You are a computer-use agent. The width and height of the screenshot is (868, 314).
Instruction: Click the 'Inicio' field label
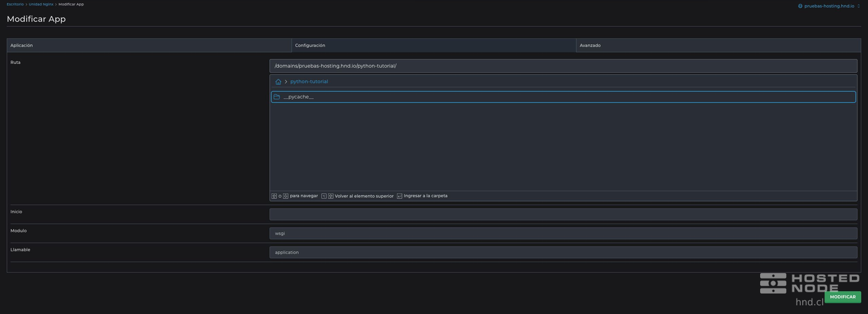pos(16,212)
